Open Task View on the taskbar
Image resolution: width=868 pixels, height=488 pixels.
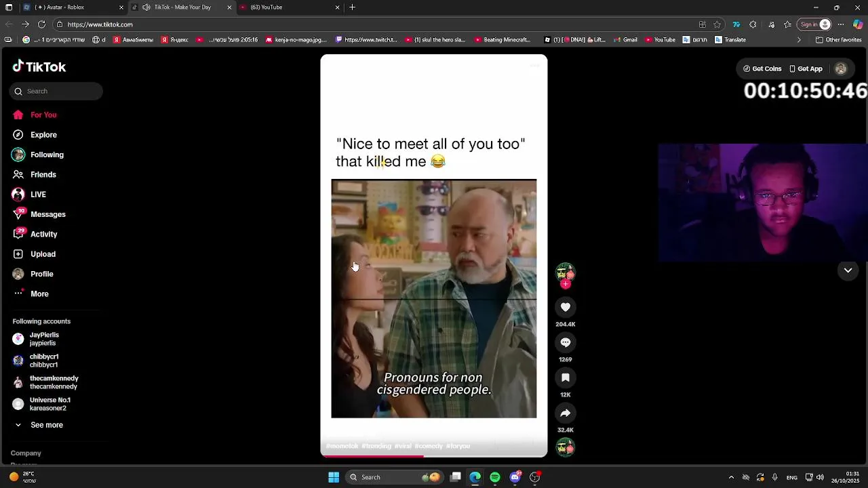456,477
